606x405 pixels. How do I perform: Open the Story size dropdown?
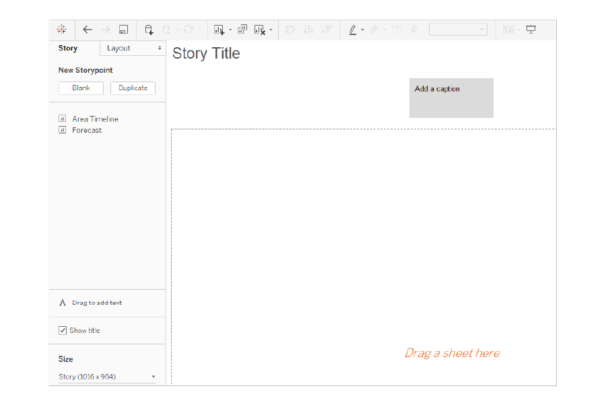click(109, 376)
